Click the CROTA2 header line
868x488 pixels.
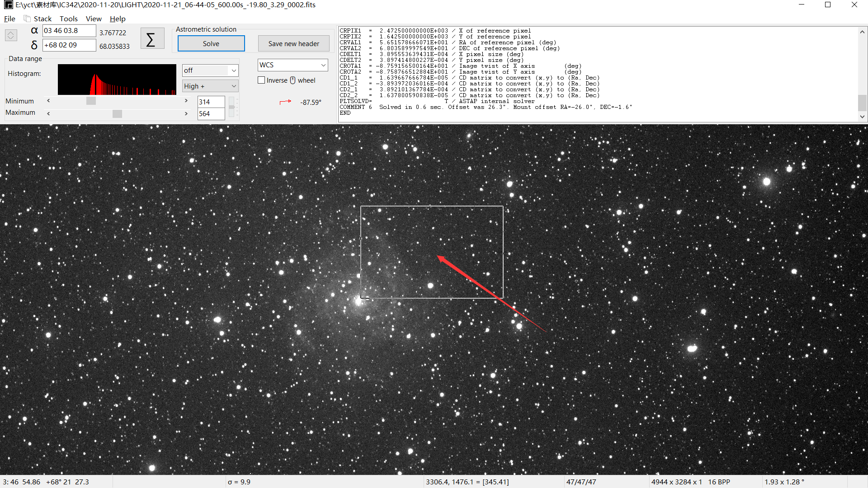click(x=461, y=72)
